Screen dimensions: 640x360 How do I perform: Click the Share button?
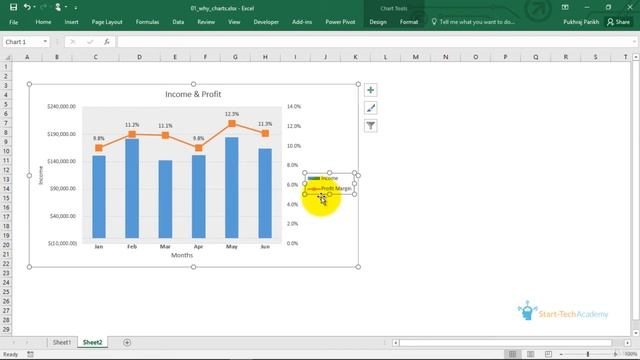618,22
